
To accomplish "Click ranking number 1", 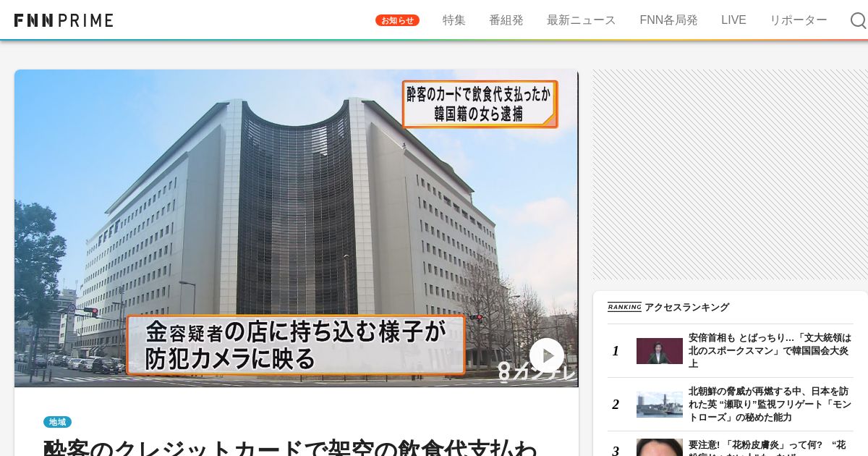I will pos(616,351).
